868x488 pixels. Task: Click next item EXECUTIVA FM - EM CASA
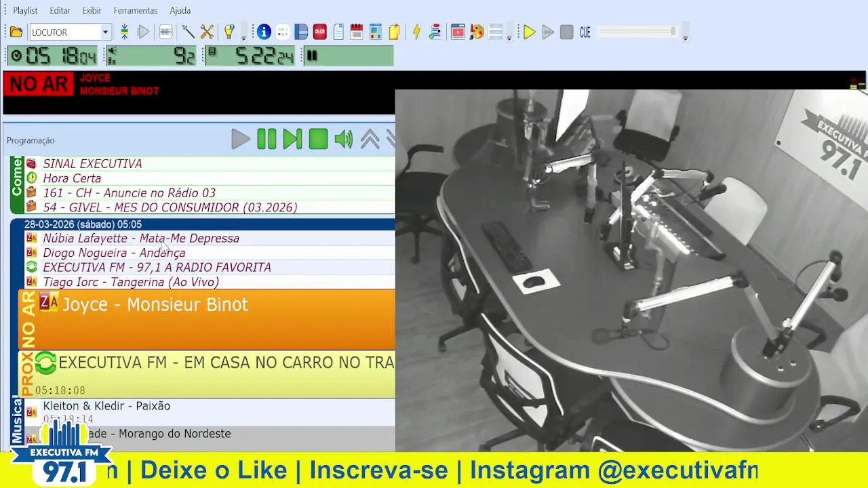click(207, 374)
